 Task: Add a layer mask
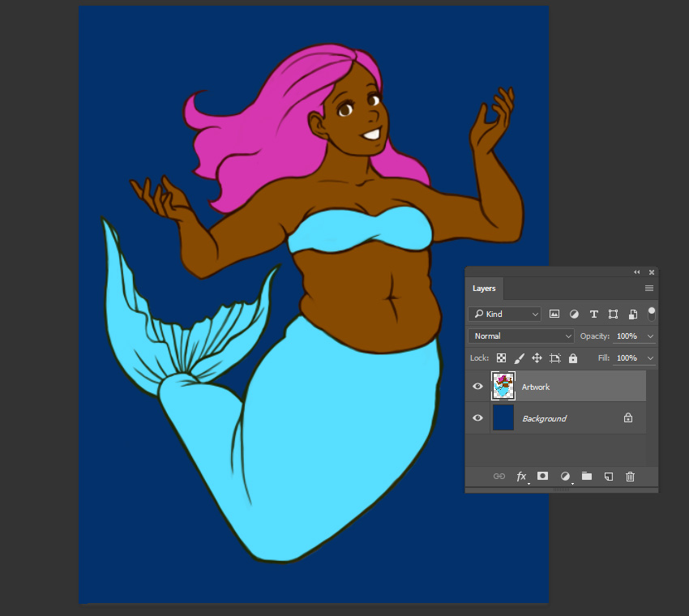(542, 476)
